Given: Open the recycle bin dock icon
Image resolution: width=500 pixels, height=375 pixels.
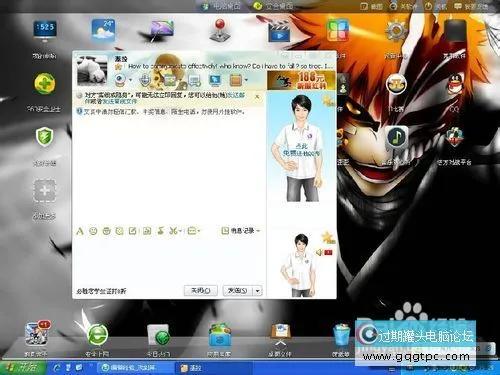Looking at the screenshot, I should pyautogui.click(x=341, y=335).
